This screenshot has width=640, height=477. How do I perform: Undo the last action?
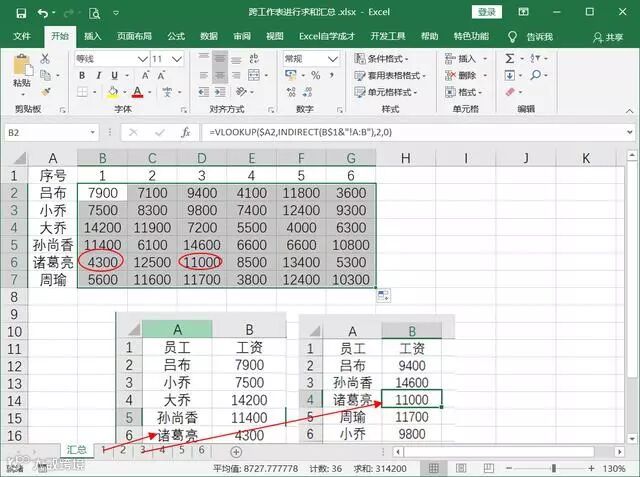pos(43,13)
